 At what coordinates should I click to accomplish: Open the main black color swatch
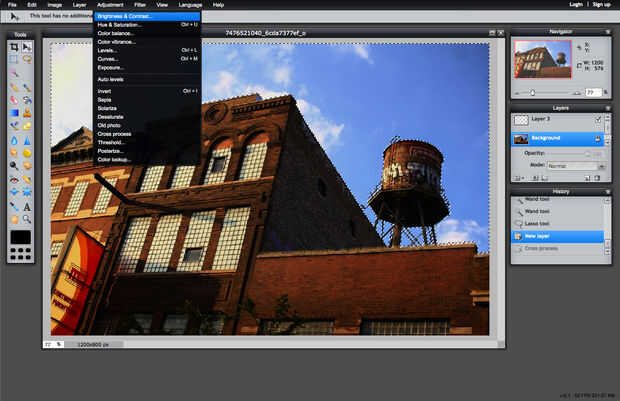coord(21,237)
